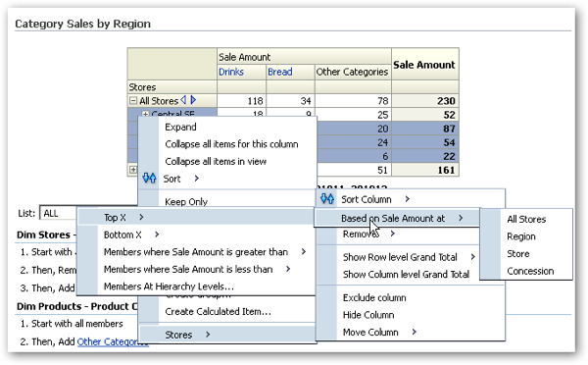
Task: Click the All Stores total cell 230
Action: 425,101
